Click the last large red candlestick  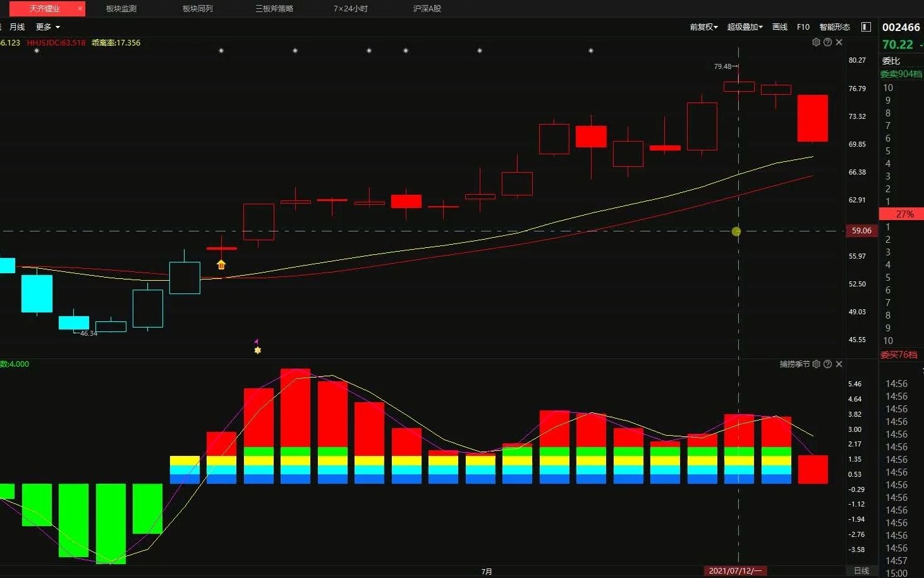(813, 118)
